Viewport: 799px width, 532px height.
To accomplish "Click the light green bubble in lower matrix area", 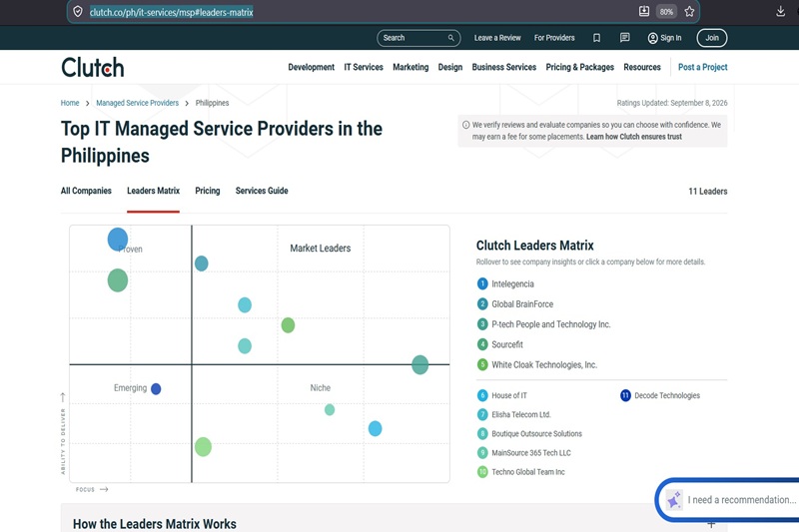I will pyautogui.click(x=203, y=447).
